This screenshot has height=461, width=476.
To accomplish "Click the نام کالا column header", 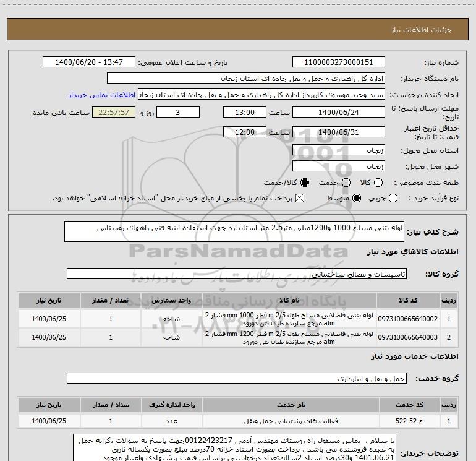I will point(289,300).
